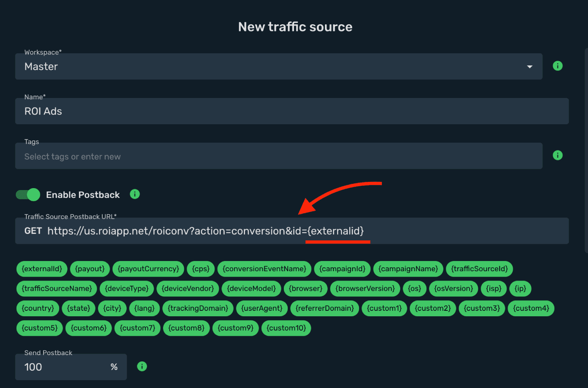Add the {deviceType} token
The height and width of the screenshot is (388, 588).
[127, 288]
